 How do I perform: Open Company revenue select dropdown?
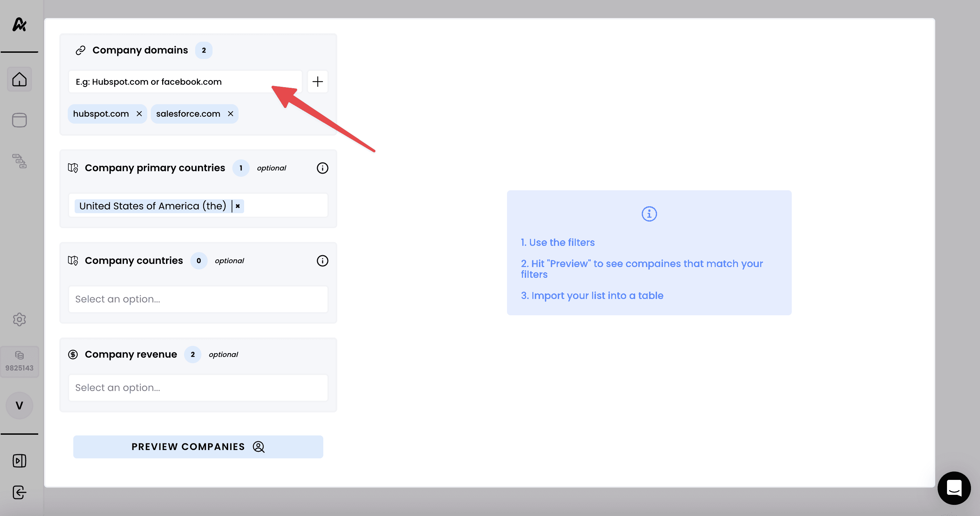click(x=198, y=388)
